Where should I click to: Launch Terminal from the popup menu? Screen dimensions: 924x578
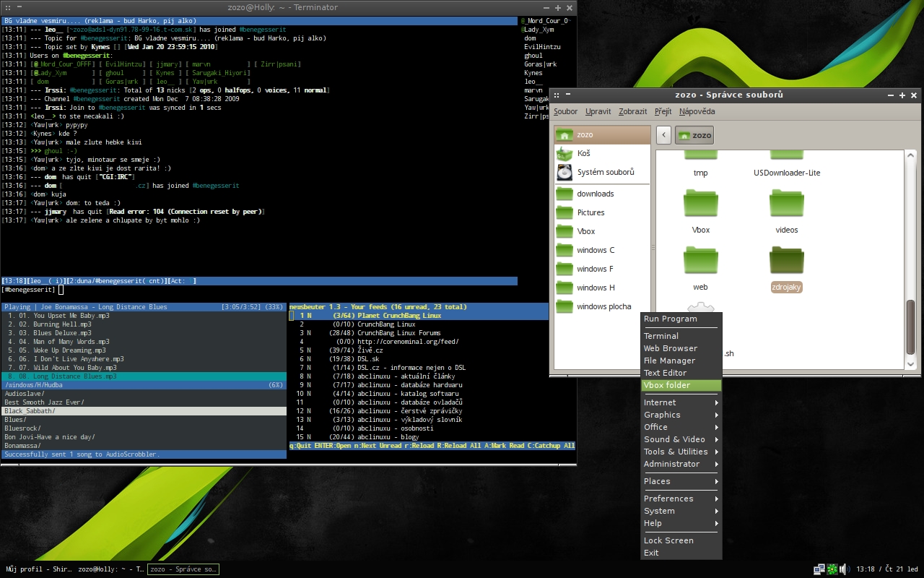click(x=681, y=336)
